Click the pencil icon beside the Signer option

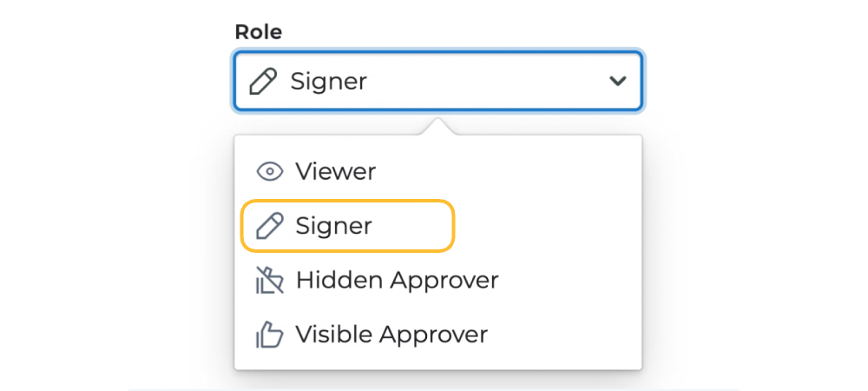point(270,227)
